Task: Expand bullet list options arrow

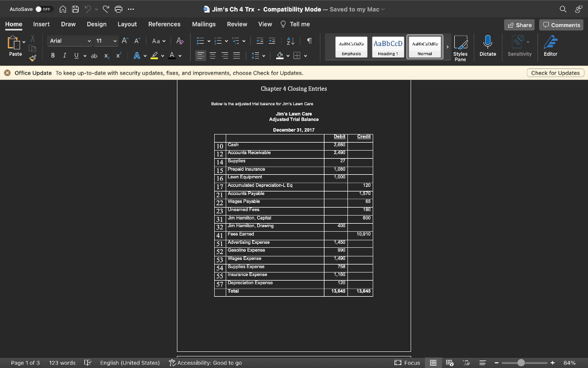Action: 209,41
